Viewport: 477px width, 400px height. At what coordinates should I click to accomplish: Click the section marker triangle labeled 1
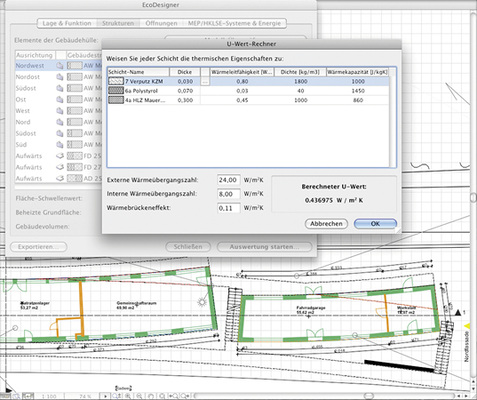point(458,312)
